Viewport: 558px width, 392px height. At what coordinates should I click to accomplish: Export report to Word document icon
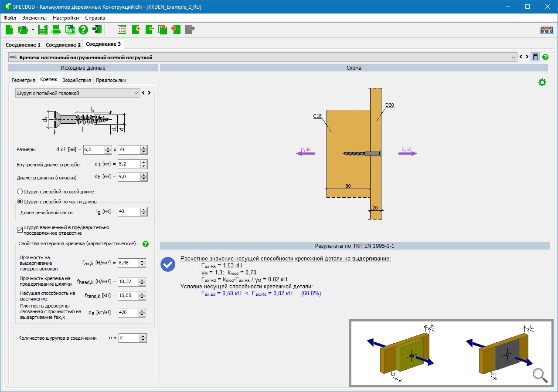pyautogui.click(x=70, y=30)
